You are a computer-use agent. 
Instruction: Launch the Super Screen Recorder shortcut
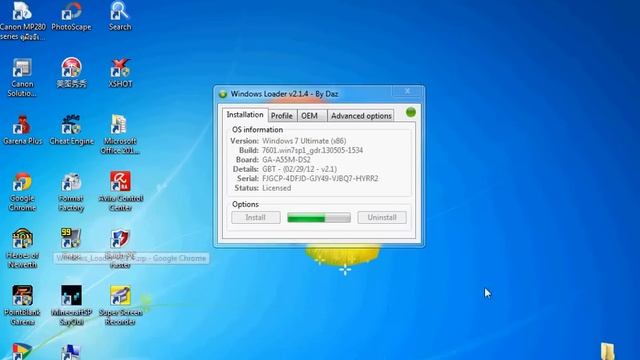point(120,306)
